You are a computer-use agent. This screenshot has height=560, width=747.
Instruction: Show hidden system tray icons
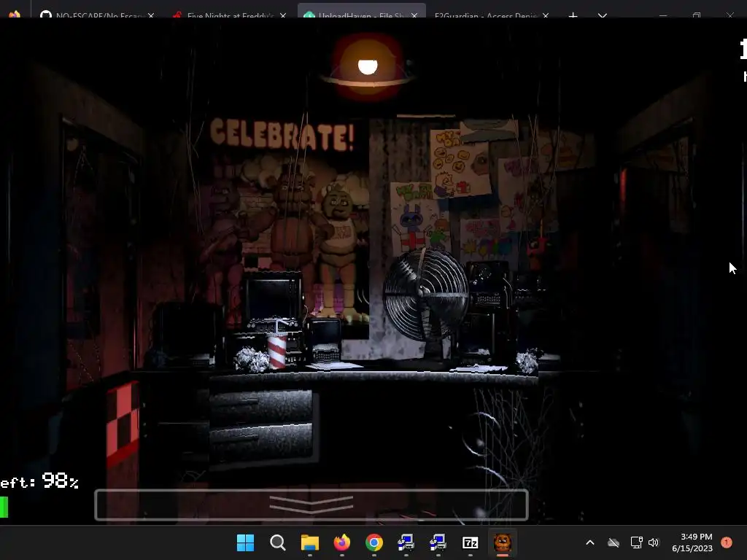(x=589, y=542)
